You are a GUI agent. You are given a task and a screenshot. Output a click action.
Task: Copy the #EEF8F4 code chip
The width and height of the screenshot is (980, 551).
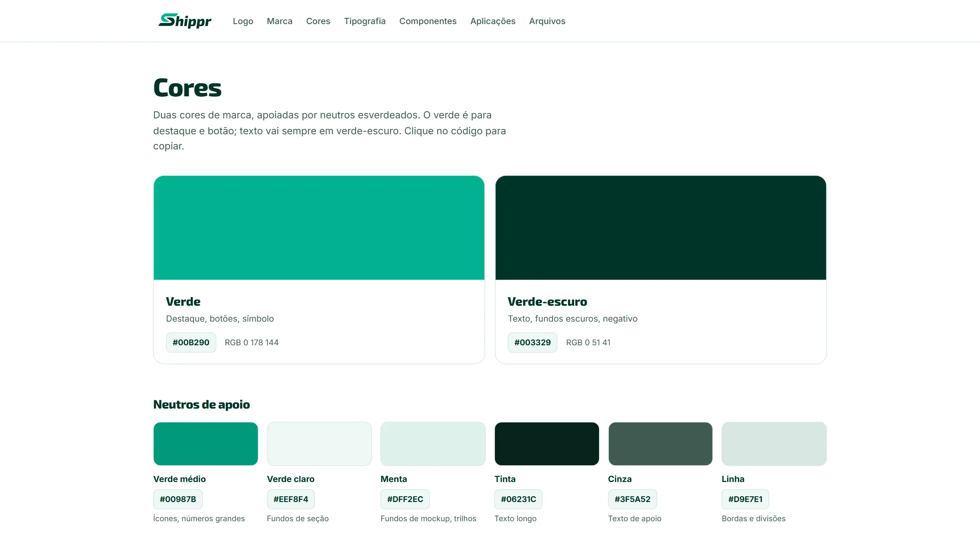[291, 499]
